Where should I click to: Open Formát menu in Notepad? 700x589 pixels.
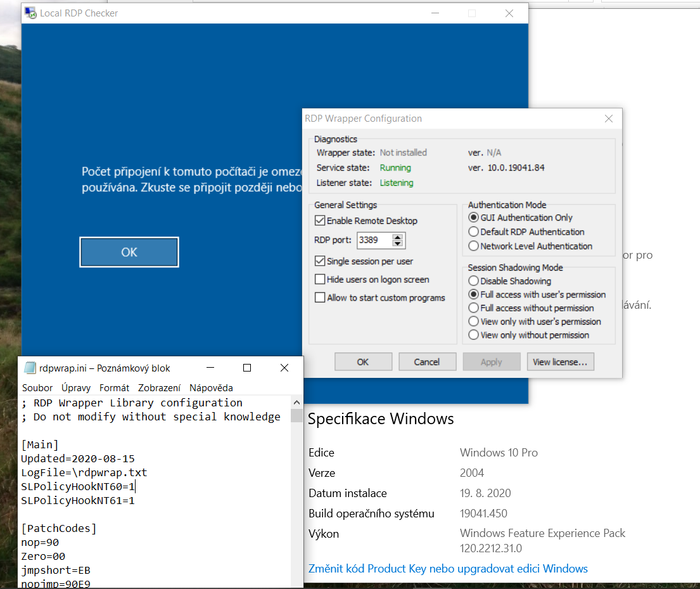click(114, 388)
